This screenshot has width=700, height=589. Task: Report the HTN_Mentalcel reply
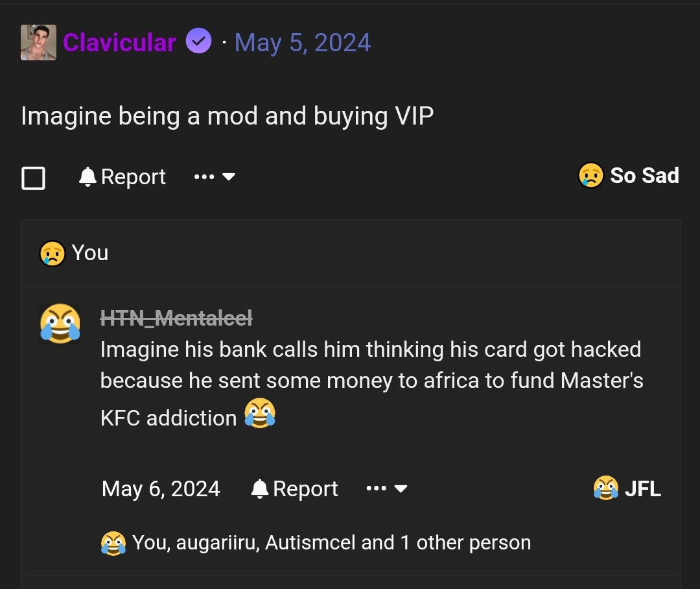pos(305,488)
